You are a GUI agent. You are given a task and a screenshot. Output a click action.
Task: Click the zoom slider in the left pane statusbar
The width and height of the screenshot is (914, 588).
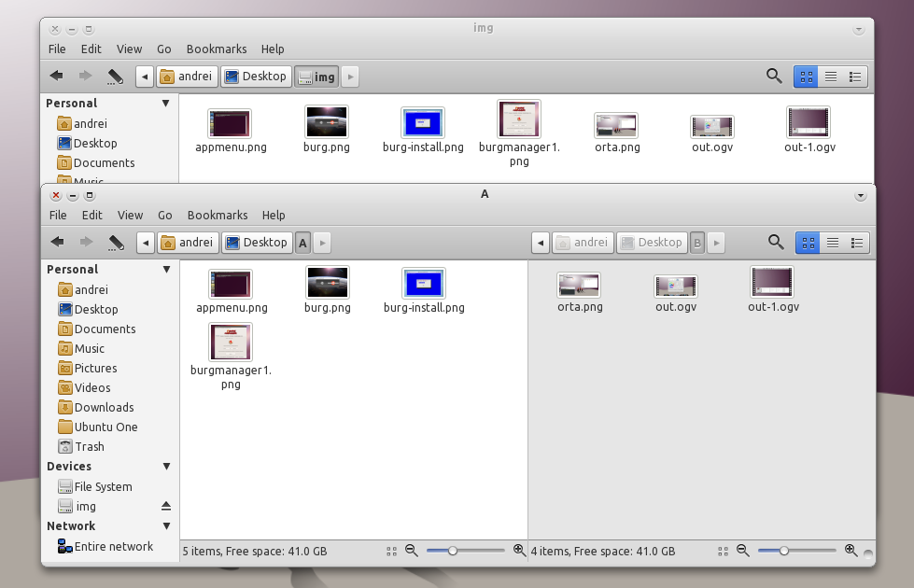[455, 551]
